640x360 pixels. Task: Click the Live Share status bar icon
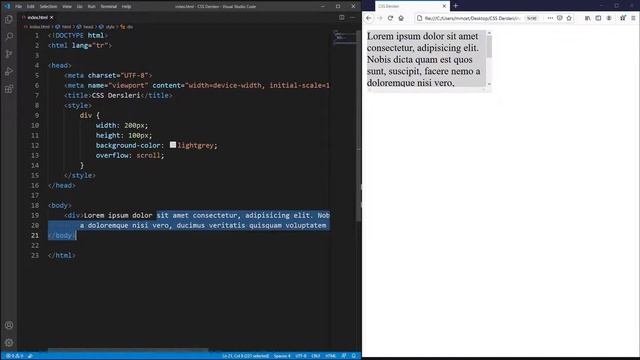30,356
